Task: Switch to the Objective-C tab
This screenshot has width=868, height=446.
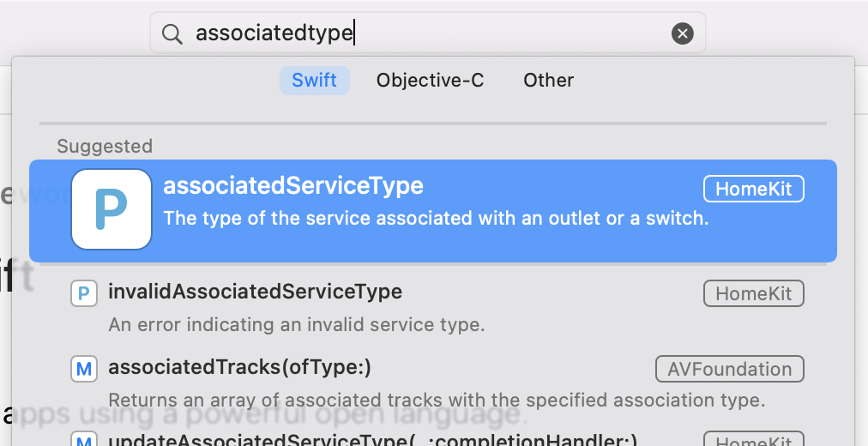Action: pyautogui.click(x=430, y=81)
